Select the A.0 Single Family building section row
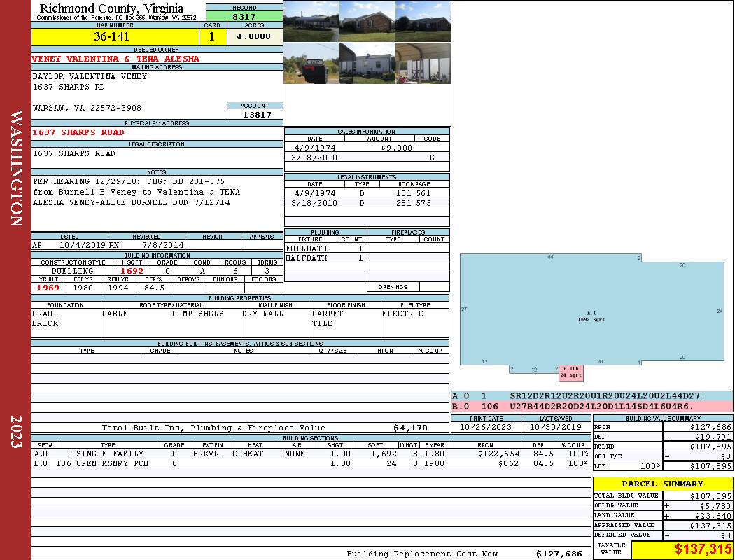Image resolution: width=735 pixels, height=560 pixels. point(310,454)
